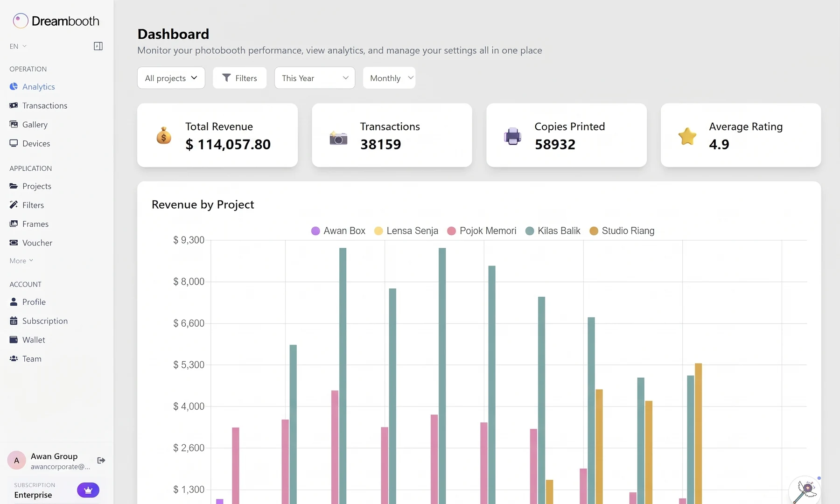Click the Devices monitor icon
Screen dimensions: 840x504
(14, 143)
